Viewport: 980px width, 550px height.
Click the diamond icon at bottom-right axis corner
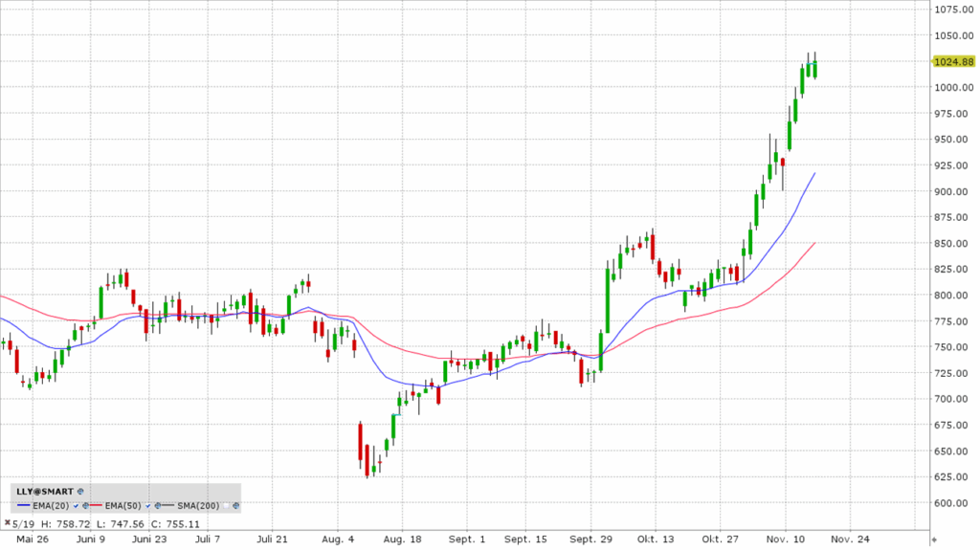[x=934, y=539]
